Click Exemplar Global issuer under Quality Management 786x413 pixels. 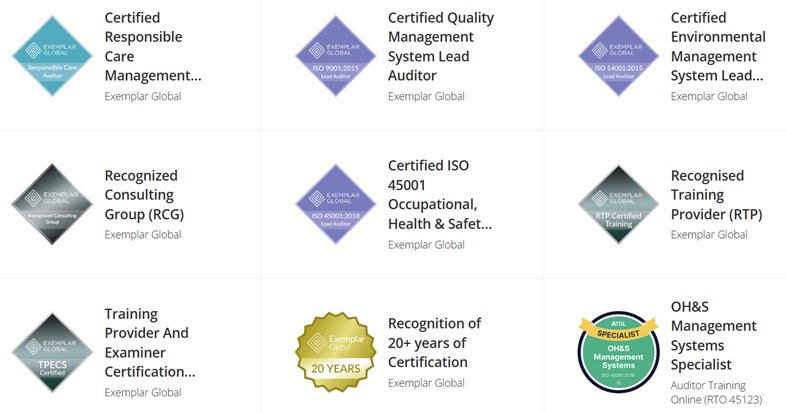(426, 96)
